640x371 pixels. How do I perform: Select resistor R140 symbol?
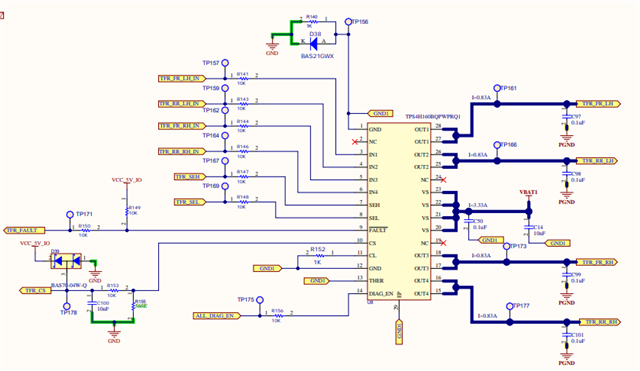[x=313, y=22]
